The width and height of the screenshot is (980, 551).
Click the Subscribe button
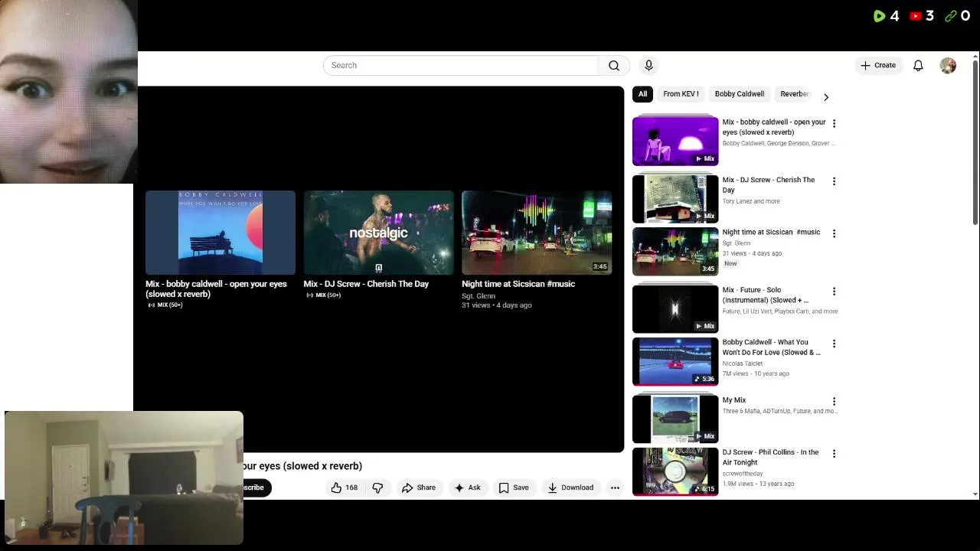click(257, 487)
